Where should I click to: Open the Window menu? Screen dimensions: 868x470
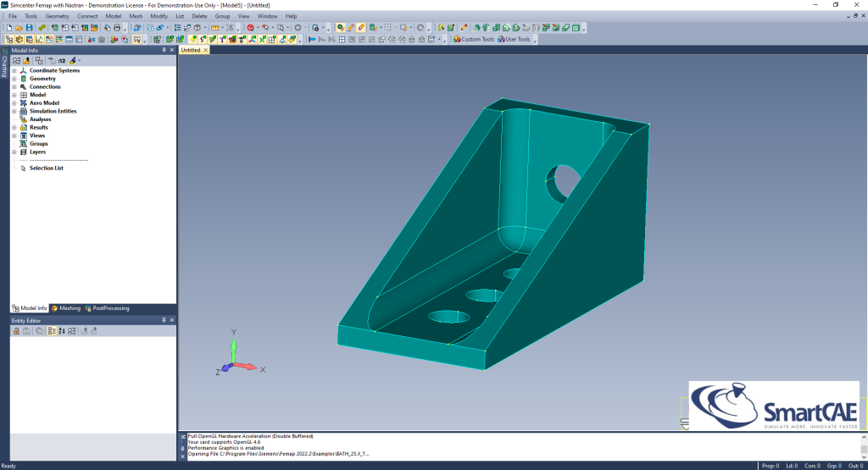tap(267, 16)
